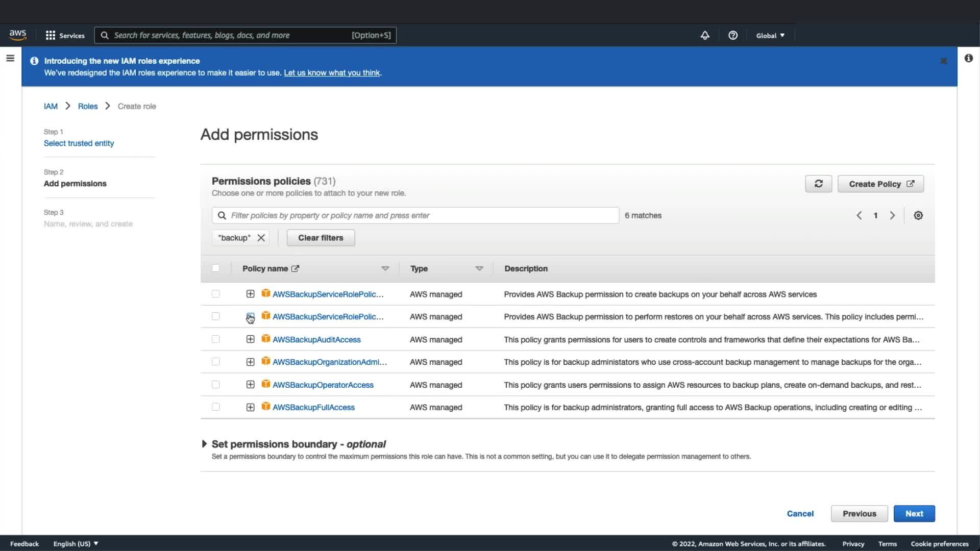Select the AWSBackupAuditAccess policy checkbox
The height and width of the screenshot is (551, 980).
(215, 339)
